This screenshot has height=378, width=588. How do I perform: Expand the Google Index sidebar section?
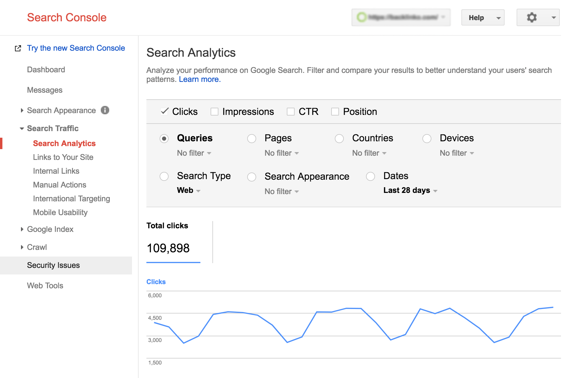tap(22, 229)
